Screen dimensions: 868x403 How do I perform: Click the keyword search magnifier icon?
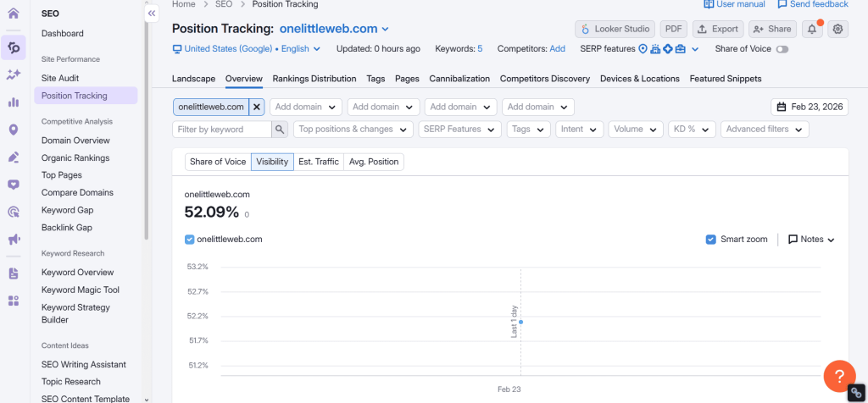(280, 130)
